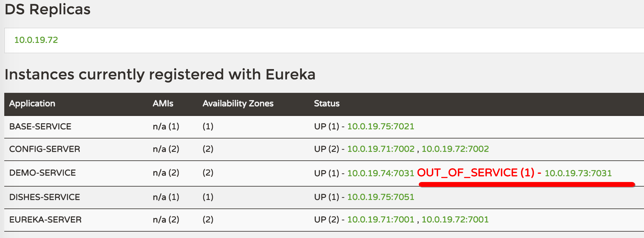
Task: Select the DEMO-SERVICE application name
Action: (42, 173)
